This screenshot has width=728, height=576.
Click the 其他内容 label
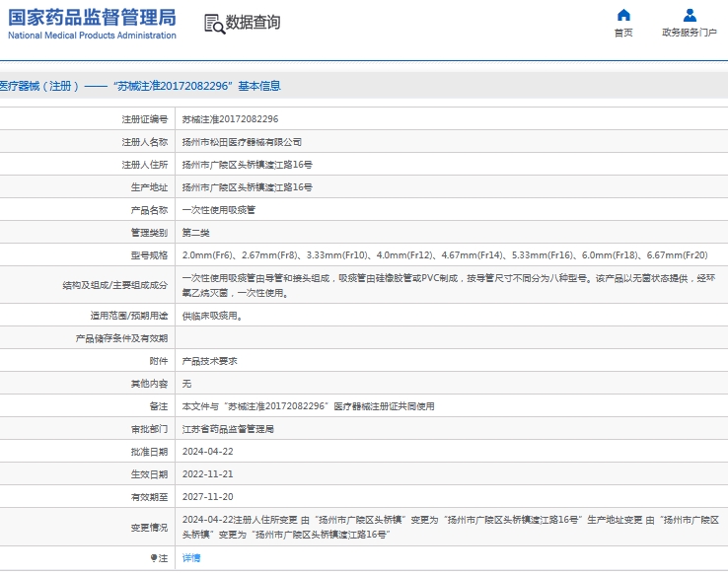149,384
